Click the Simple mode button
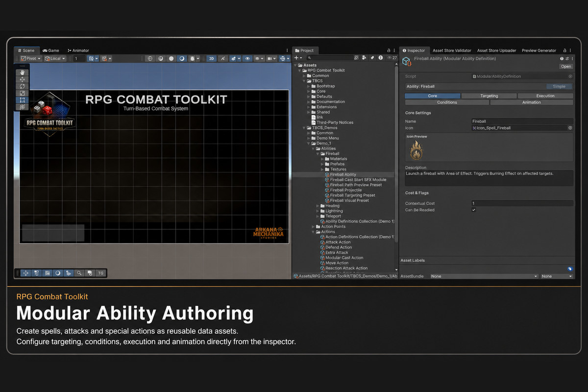Screen dimensions: 588x392 559,86
